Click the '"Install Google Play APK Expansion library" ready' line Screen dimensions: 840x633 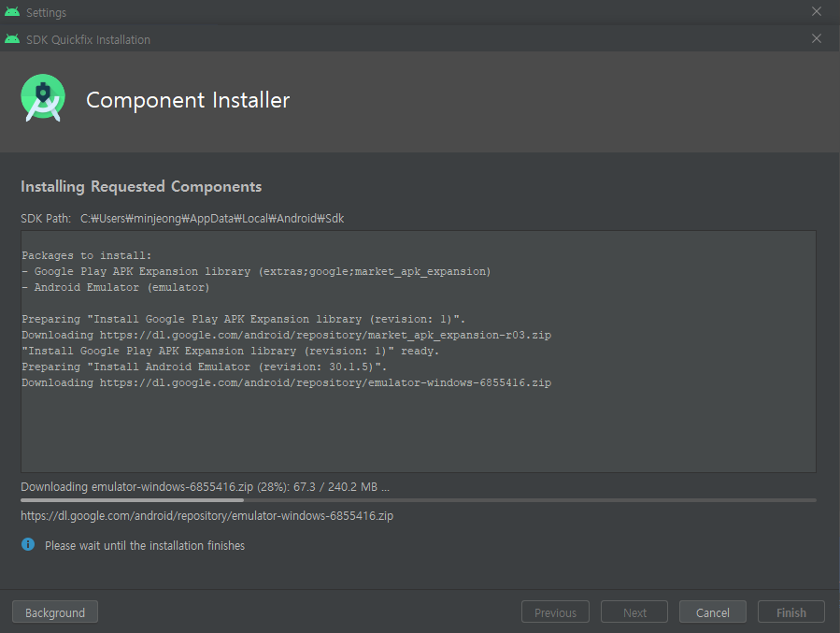(231, 351)
